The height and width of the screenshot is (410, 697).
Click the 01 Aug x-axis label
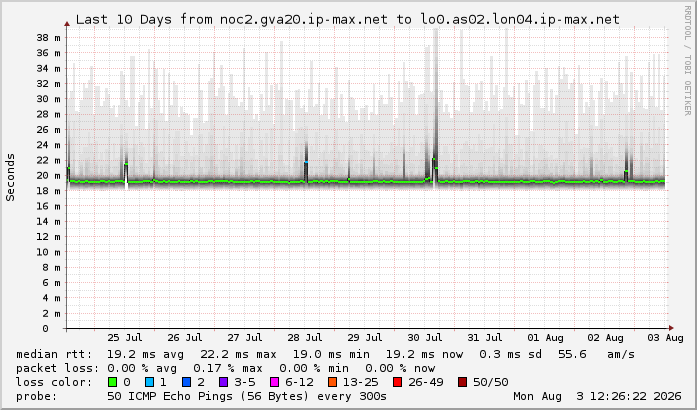tap(545, 338)
